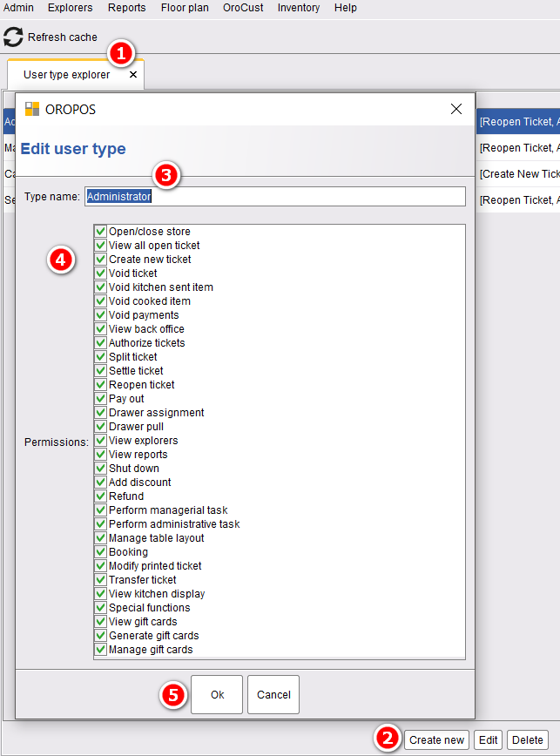Click the Create new button
560x756 pixels.
click(436, 739)
